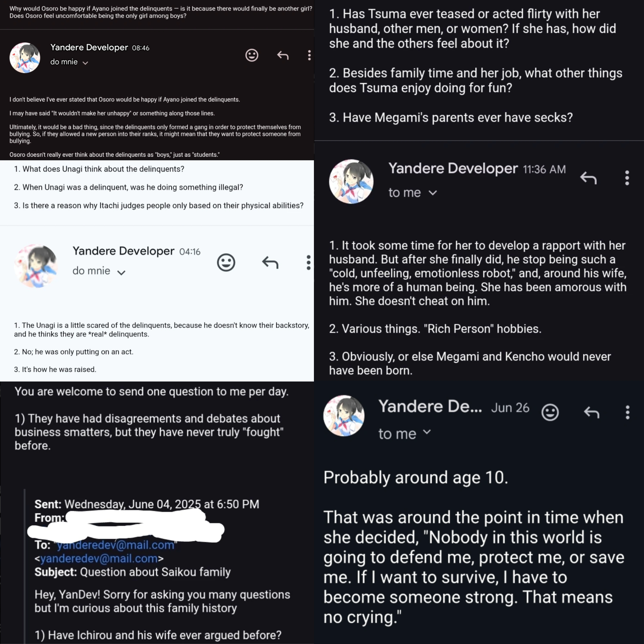644x644 pixels.
Task: Add emoji reaction to the 08:46 email
Action: 252,55
